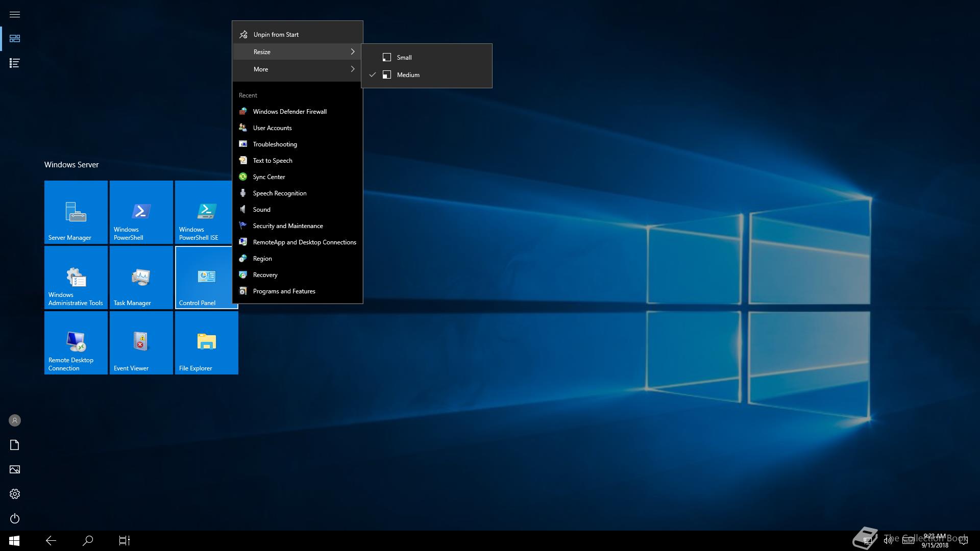Image resolution: width=980 pixels, height=551 pixels.
Task: Choose the Small tile size
Action: click(427, 58)
